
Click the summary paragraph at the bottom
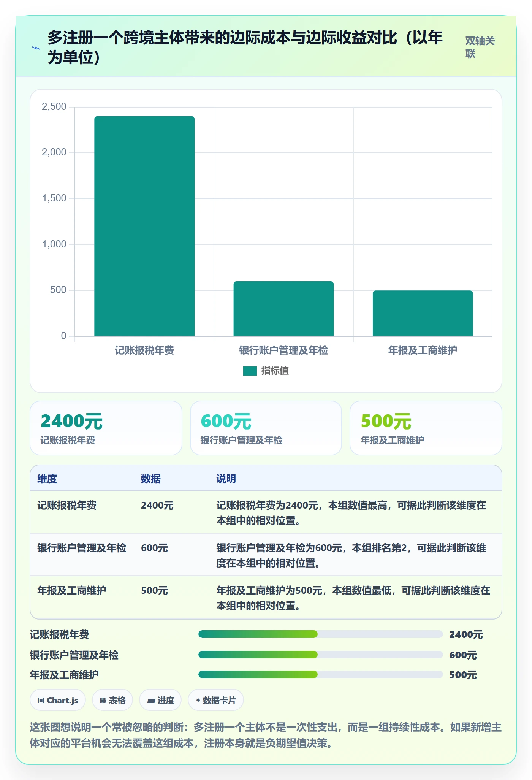click(x=266, y=735)
